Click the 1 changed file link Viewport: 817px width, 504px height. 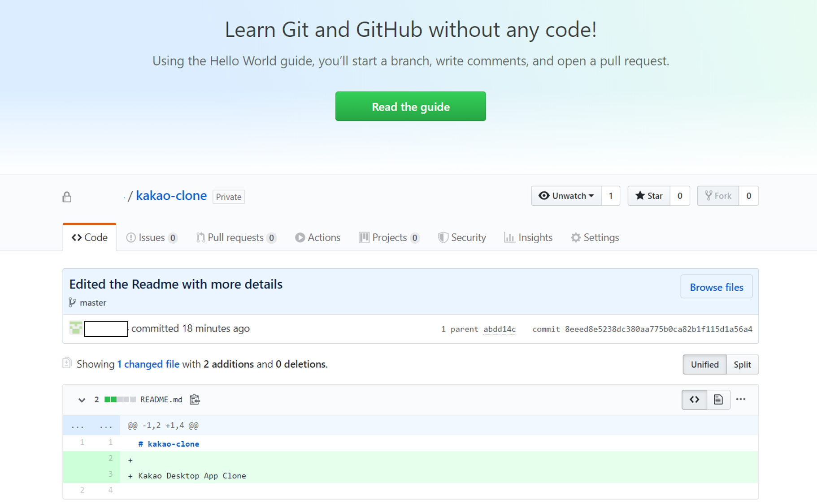148,364
